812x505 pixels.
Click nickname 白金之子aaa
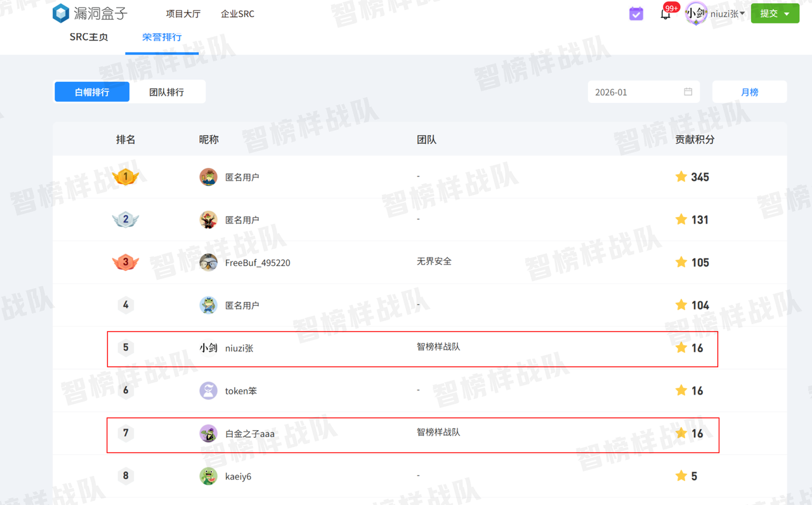(250, 434)
